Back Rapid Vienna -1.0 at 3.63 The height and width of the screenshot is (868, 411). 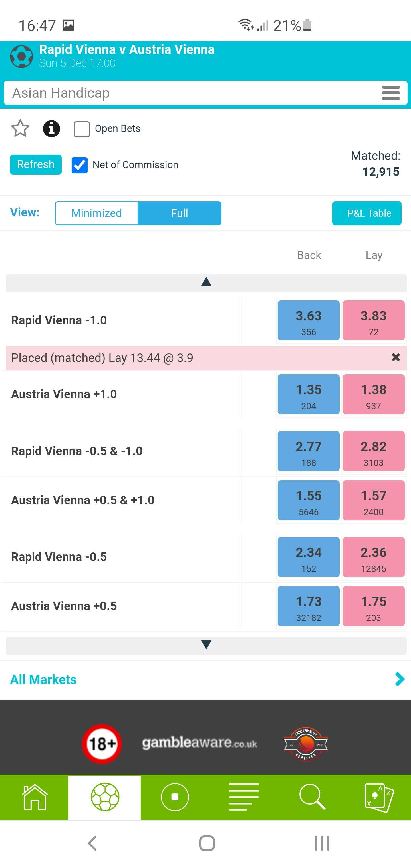(x=309, y=320)
